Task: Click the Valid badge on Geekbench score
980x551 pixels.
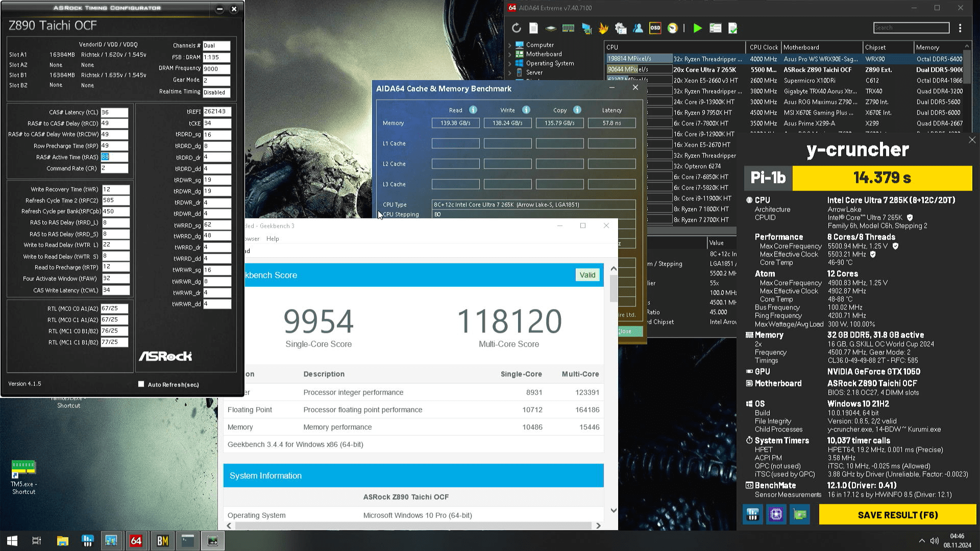Action: point(587,275)
